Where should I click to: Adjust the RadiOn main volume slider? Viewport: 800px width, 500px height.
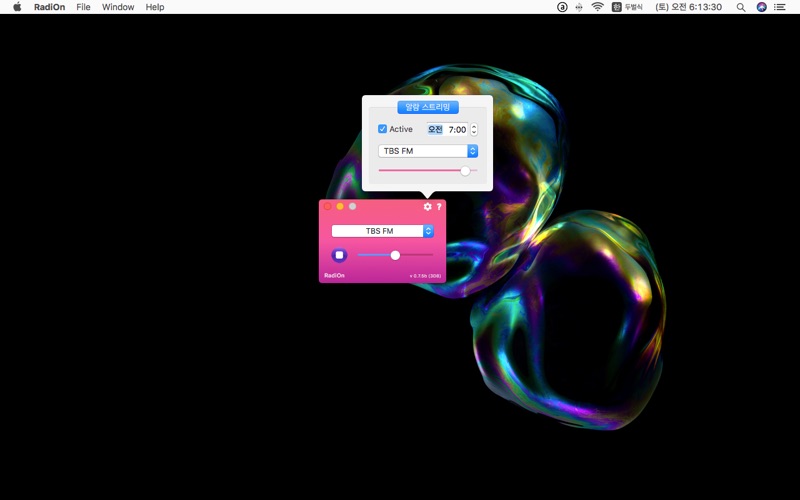395,255
